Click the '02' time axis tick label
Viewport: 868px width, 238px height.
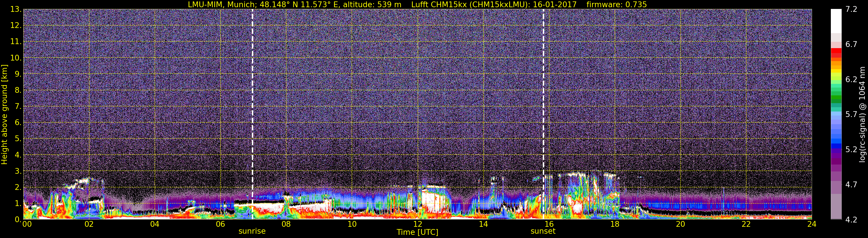(x=89, y=224)
